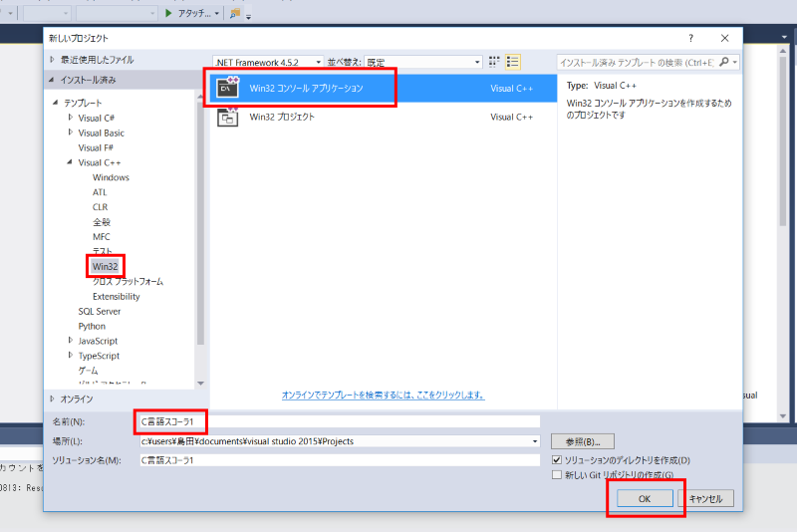Screen dimensions: 797x532
Task: Select MFC under Visual C++
Action: 102,237
